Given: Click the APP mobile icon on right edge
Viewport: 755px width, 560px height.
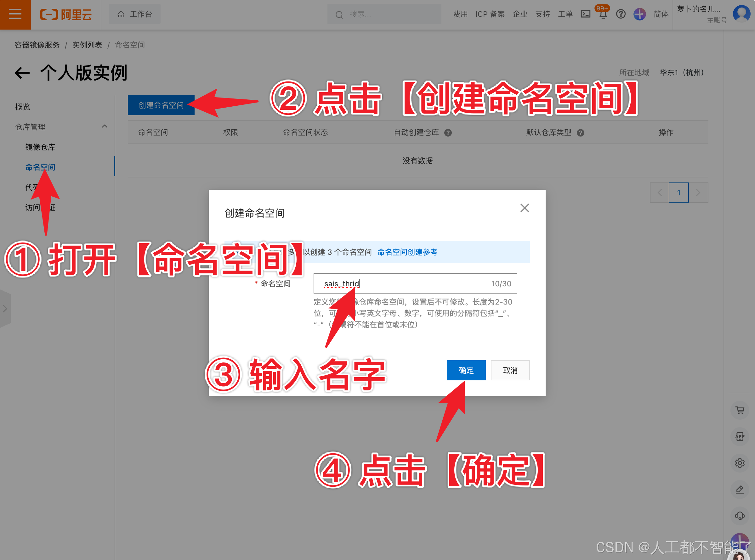Looking at the screenshot, I should pos(740,437).
